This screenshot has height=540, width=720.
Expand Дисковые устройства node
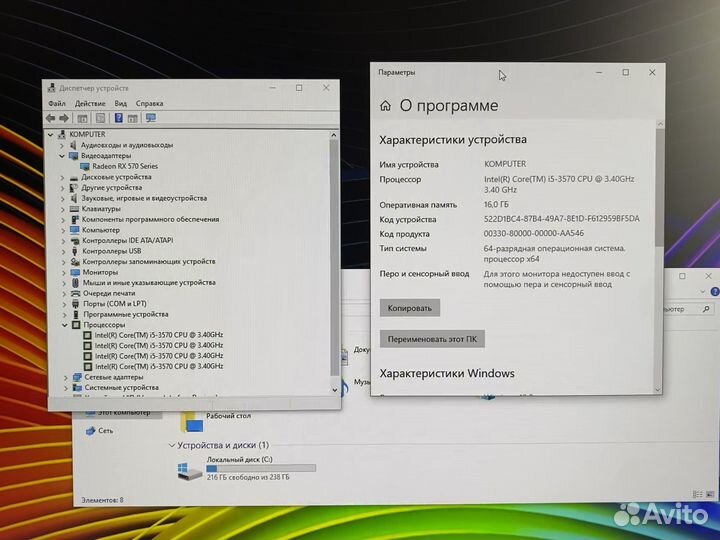coord(62,177)
